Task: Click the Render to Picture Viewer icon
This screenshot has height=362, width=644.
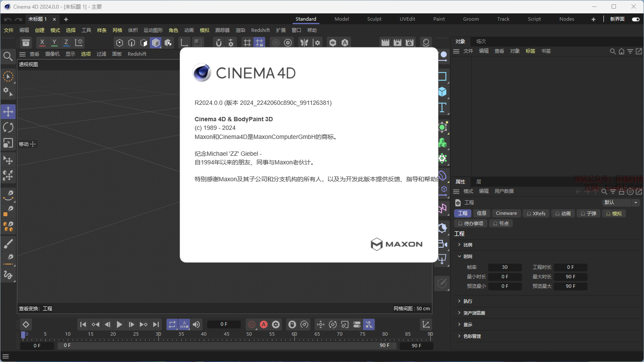Action: (398, 42)
